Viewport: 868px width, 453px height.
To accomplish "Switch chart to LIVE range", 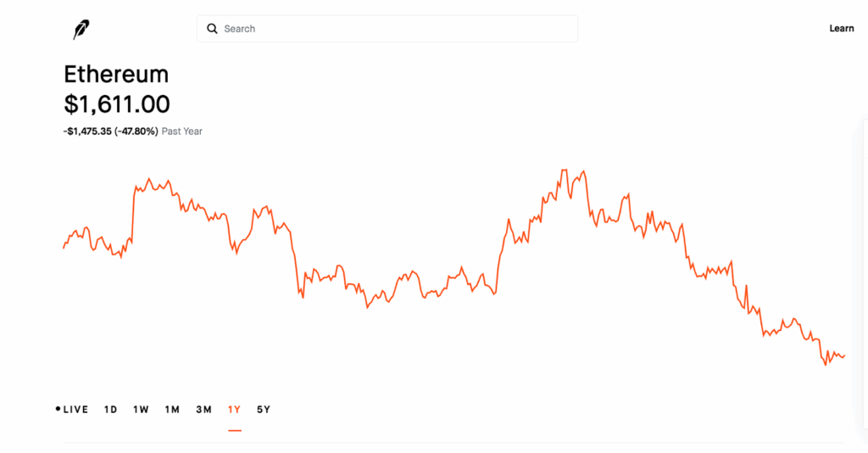I will tap(75, 410).
